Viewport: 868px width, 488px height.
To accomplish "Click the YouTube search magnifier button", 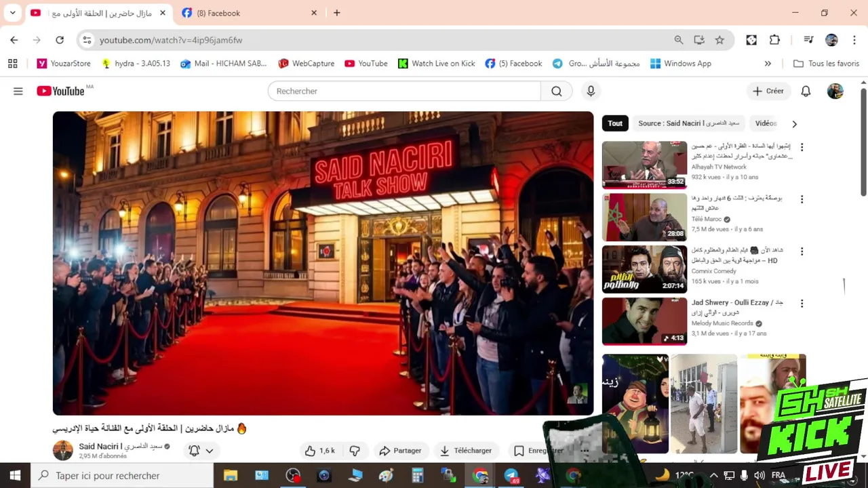I will click(557, 91).
